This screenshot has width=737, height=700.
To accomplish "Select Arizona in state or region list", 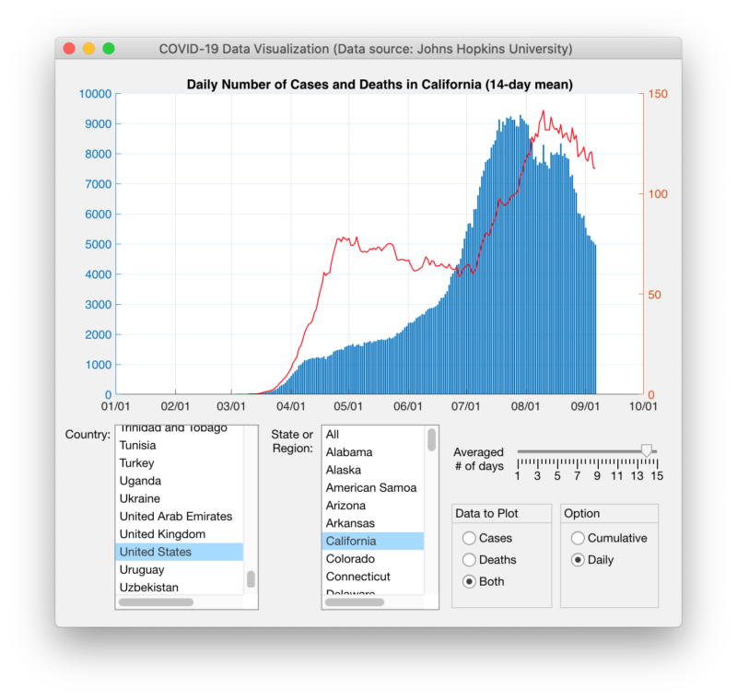I will [x=346, y=506].
